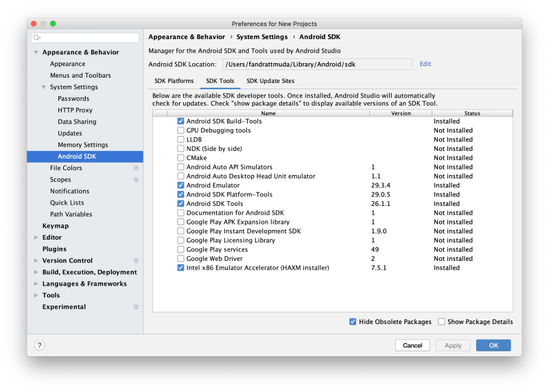Screen dimensions: 549x392
Task: Open the Keymap settings
Action: pyautogui.click(x=56, y=226)
